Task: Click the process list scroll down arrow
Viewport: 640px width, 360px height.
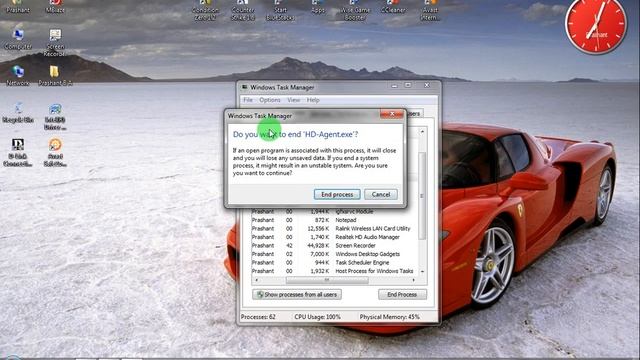Action: (422, 271)
